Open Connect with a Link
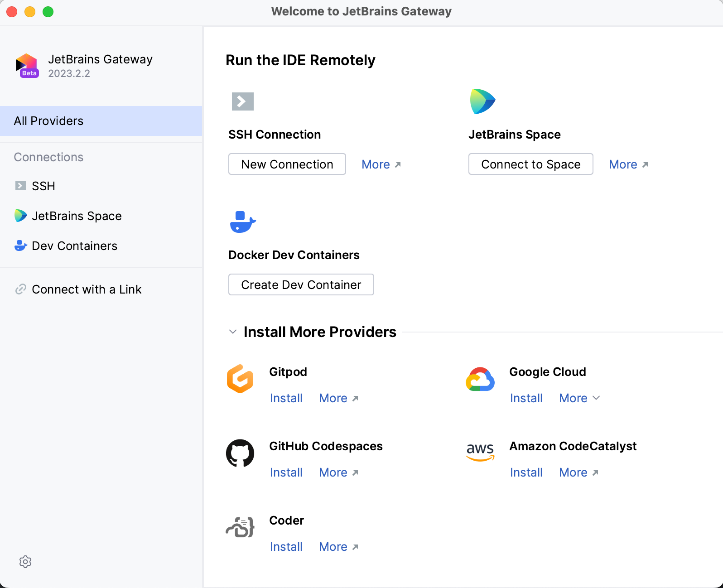Screen dimensions: 723x588 tap(101, 289)
